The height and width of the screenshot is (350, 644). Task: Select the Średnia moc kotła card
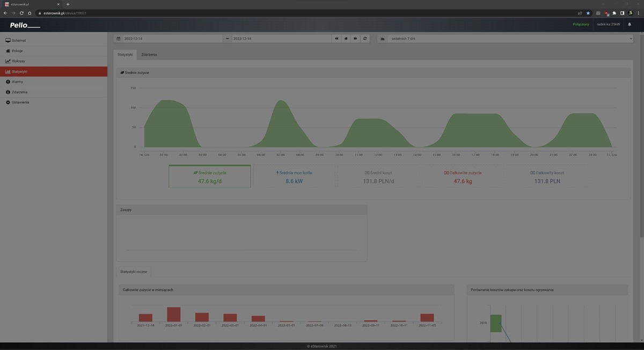294,177
